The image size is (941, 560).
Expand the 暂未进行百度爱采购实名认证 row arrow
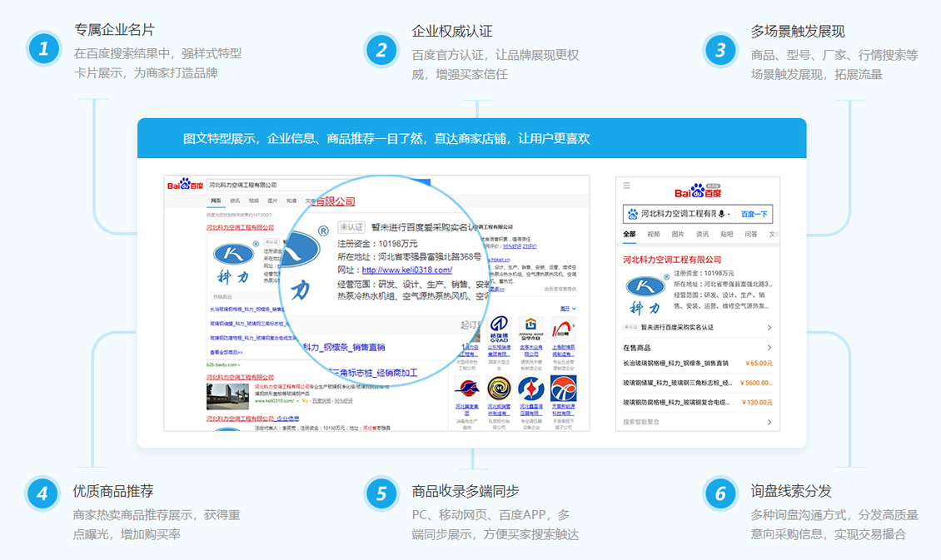pos(769,327)
